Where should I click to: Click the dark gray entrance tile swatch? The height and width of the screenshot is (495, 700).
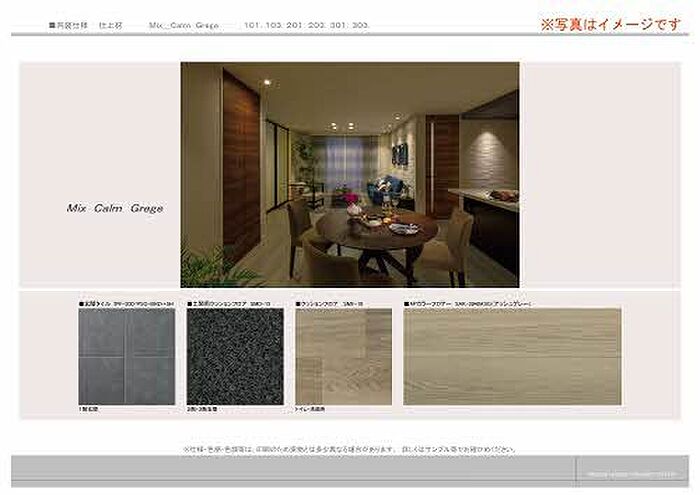pyautogui.click(x=126, y=356)
